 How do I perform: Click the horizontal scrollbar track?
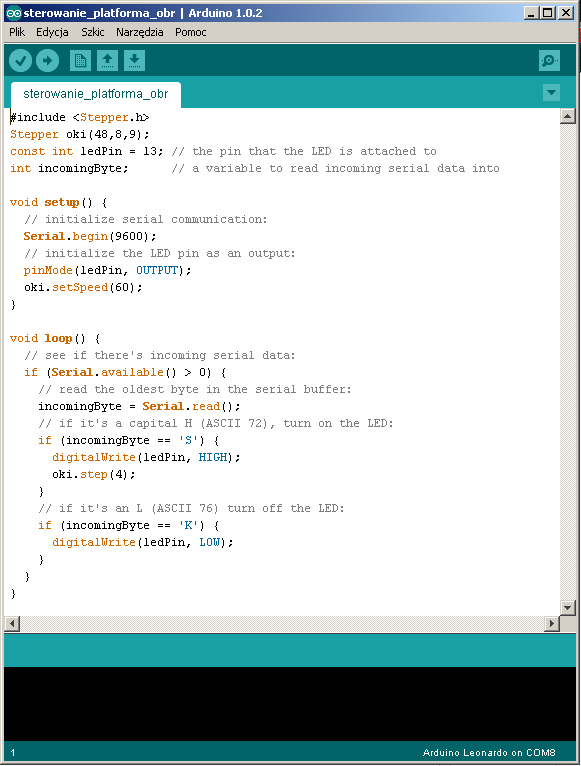282,624
